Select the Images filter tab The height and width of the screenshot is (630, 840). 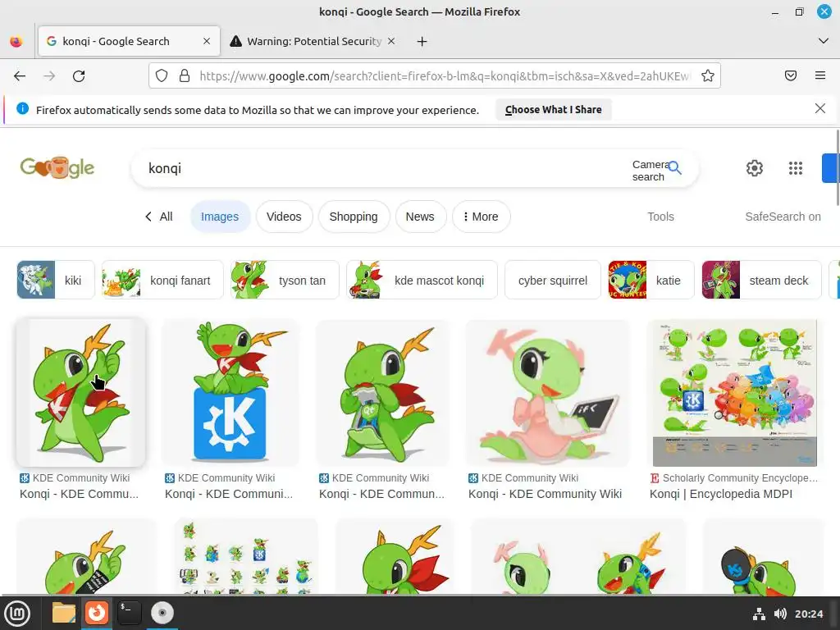click(220, 217)
